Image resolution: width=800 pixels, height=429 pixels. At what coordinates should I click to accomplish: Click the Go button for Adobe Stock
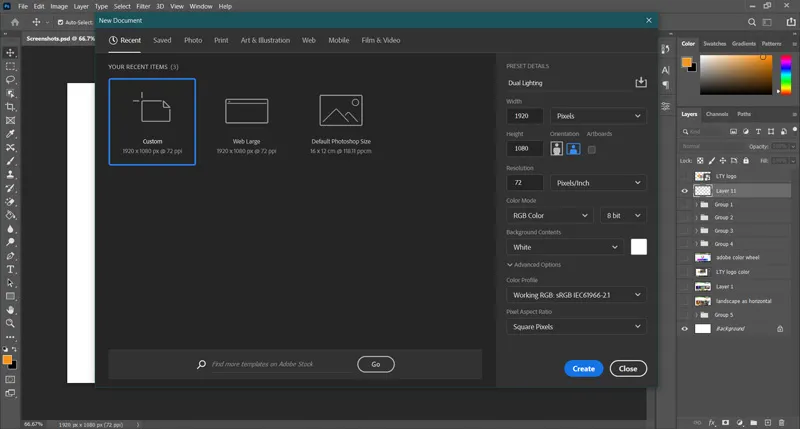[376, 364]
